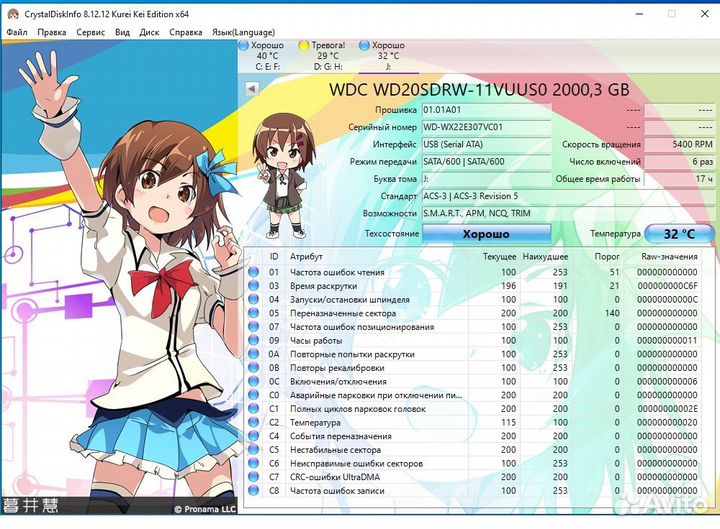Click status icon for attribute 0A row

(253, 354)
